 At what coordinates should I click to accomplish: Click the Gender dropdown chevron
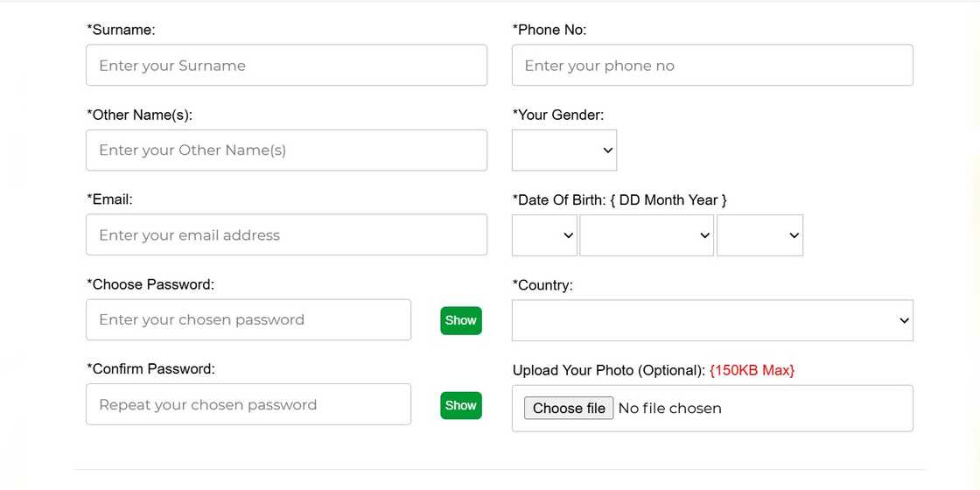coord(609,150)
